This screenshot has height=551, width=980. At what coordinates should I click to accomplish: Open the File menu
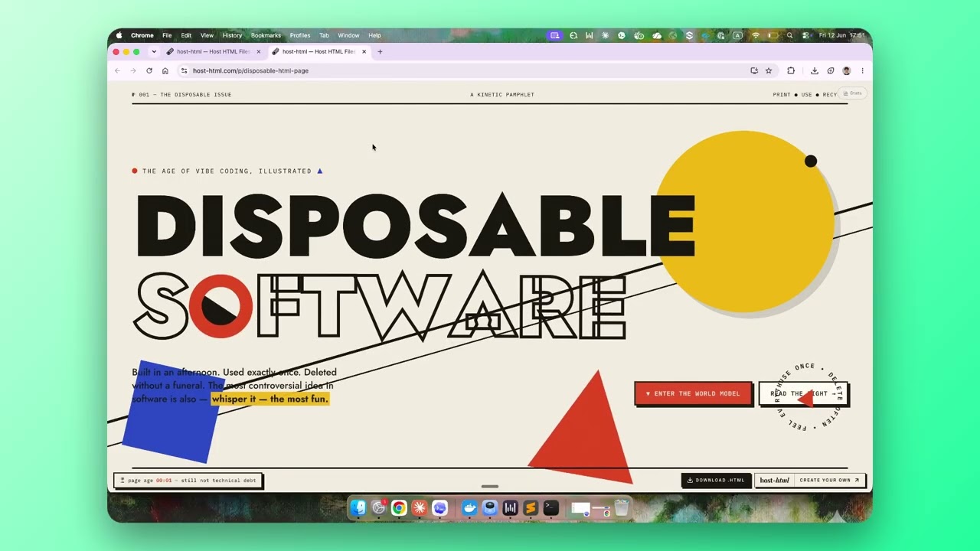pos(167,35)
